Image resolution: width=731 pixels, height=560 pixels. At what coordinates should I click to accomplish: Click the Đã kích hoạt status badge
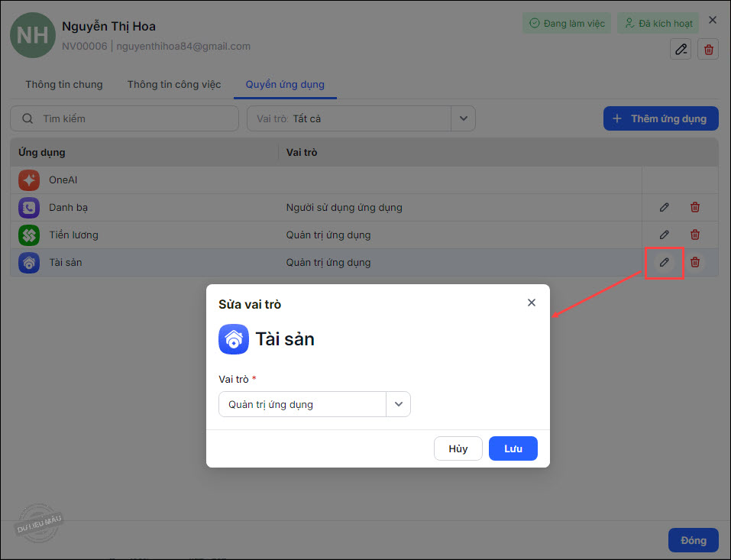[658, 23]
